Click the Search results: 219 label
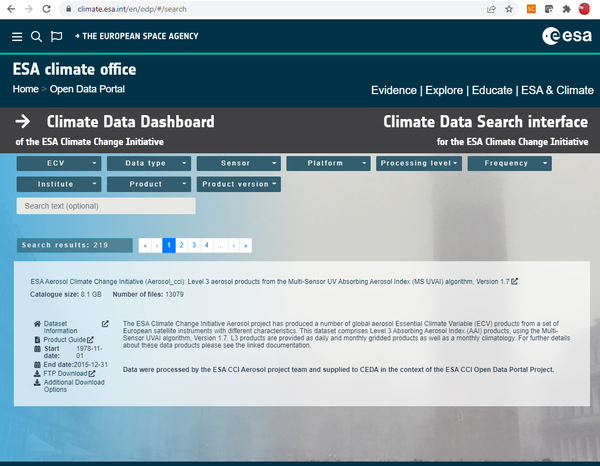The height and width of the screenshot is (466, 600). point(75,245)
